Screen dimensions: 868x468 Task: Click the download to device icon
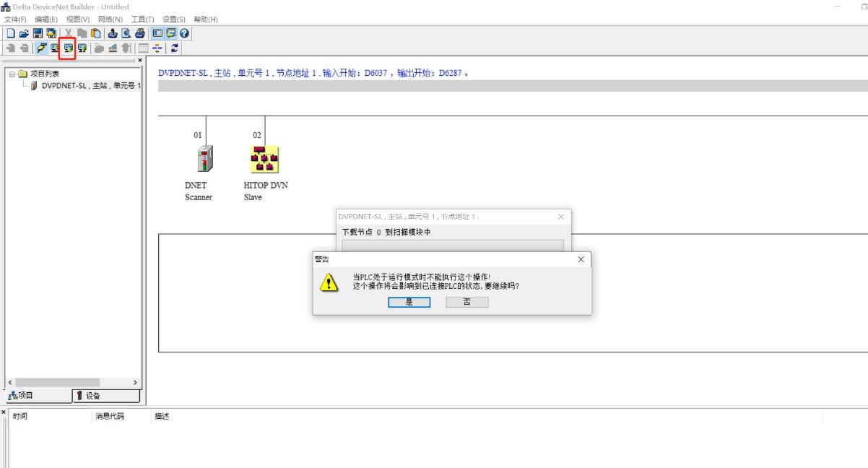click(68, 48)
